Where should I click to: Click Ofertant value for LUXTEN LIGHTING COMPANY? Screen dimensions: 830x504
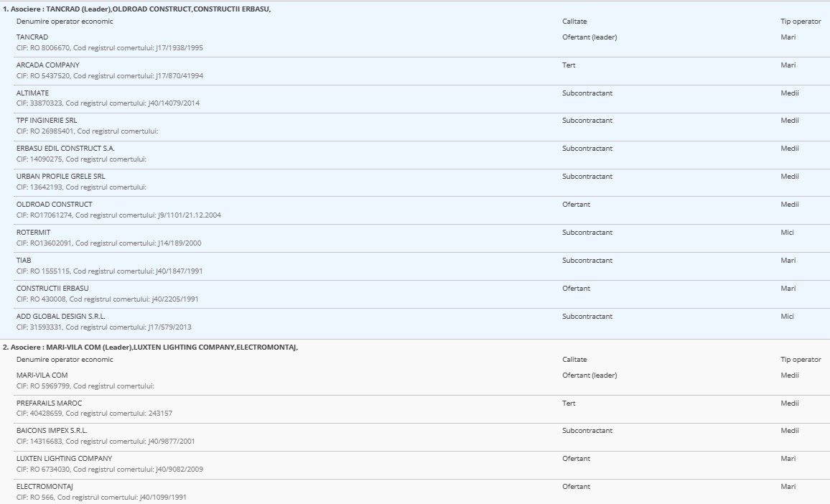click(x=577, y=459)
